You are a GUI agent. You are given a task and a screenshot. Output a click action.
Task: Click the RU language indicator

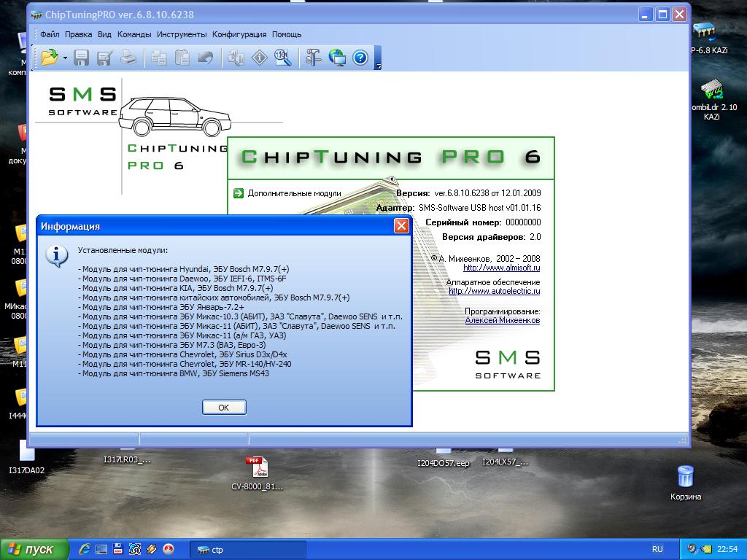pos(657,549)
